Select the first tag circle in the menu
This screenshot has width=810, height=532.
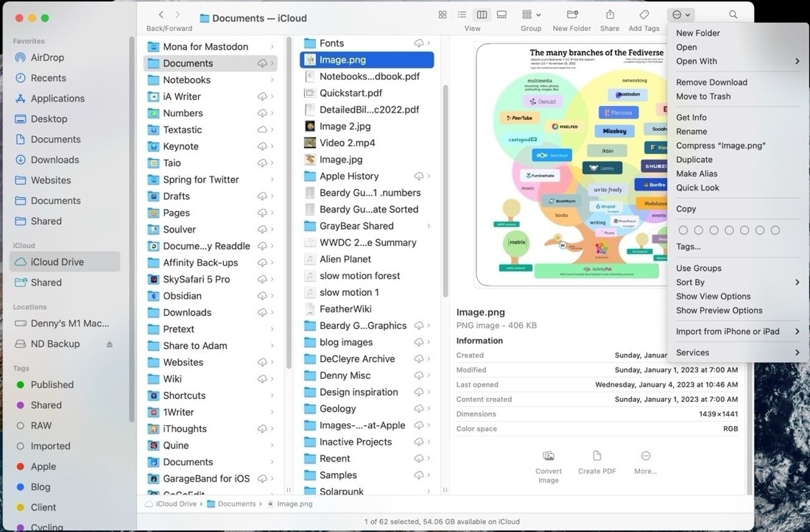pyautogui.click(x=683, y=230)
